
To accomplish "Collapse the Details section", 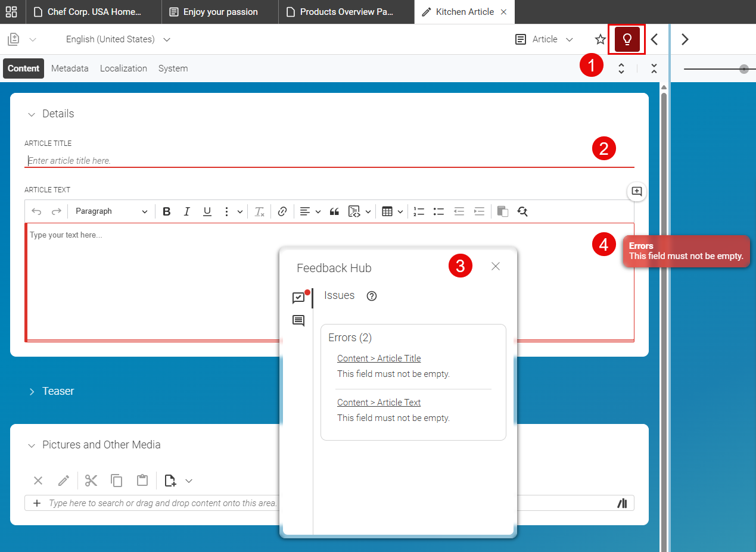I will pos(32,114).
